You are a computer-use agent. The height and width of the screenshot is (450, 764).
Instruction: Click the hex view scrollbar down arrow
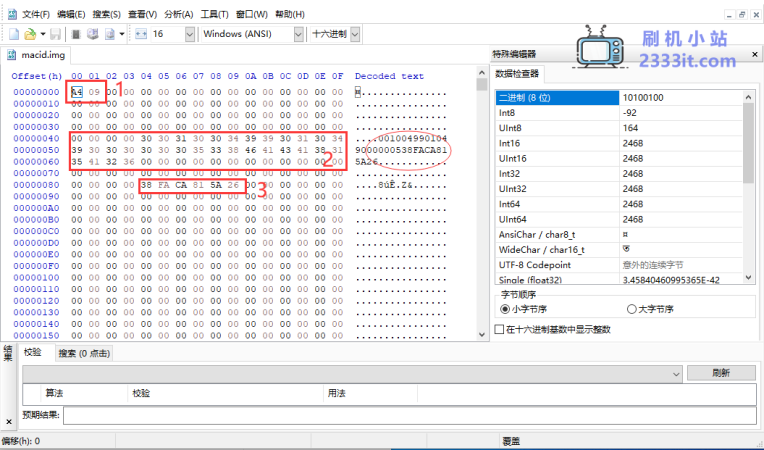[x=482, y=335]
